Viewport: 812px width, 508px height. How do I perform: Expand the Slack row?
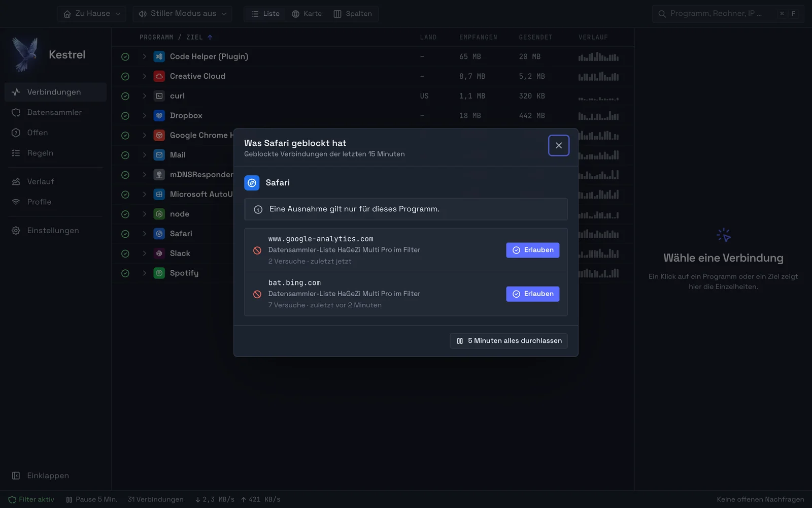144,253
